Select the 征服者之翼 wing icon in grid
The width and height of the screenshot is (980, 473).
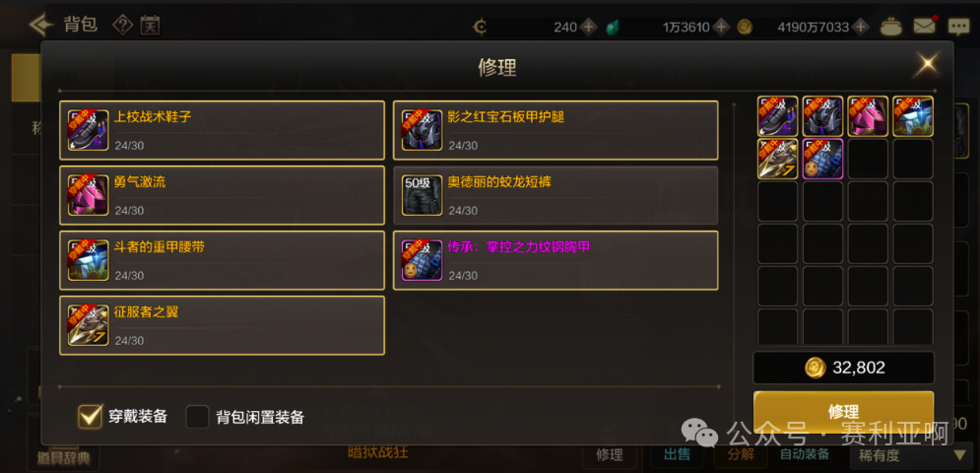pyautogui.click(x=777, y=159)
